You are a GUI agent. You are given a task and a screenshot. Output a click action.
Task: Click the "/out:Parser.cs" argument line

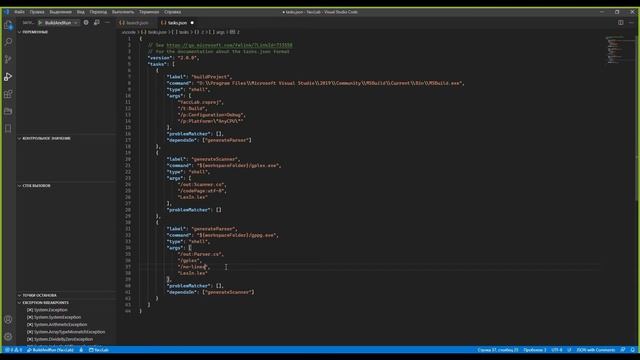click(200, 254)
